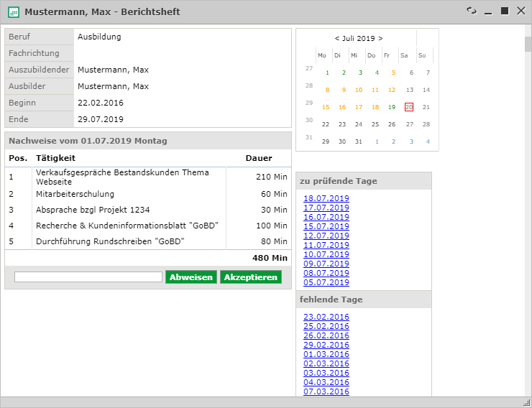Open missing day 26.02.2016
Screen dimensions: 532x408
click(326, 335)
